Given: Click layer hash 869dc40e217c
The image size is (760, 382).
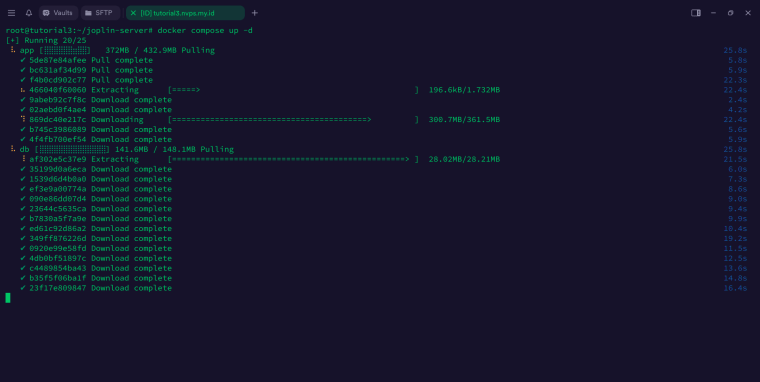Looking at the screenshot, I should [x=58, y=120].
